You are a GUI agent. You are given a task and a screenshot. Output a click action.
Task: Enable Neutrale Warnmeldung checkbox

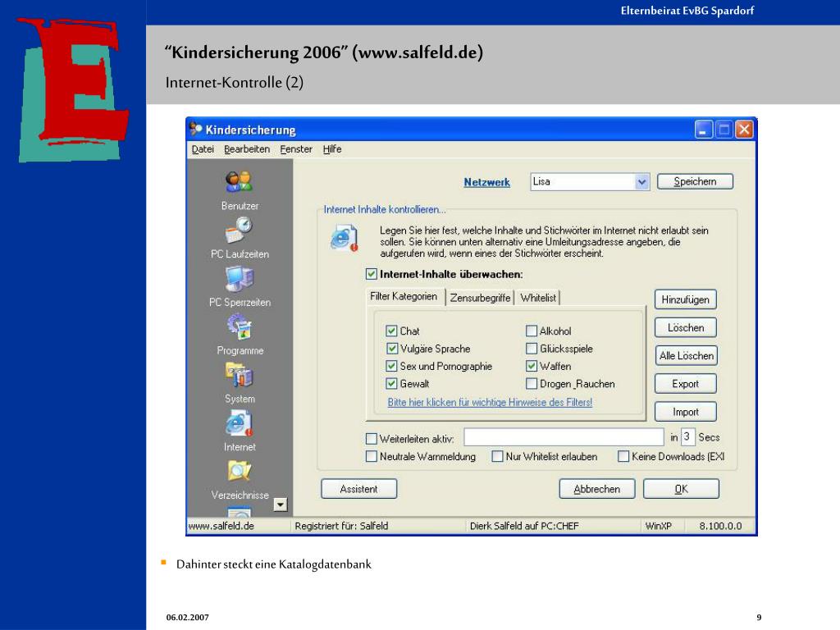point(372,456)
